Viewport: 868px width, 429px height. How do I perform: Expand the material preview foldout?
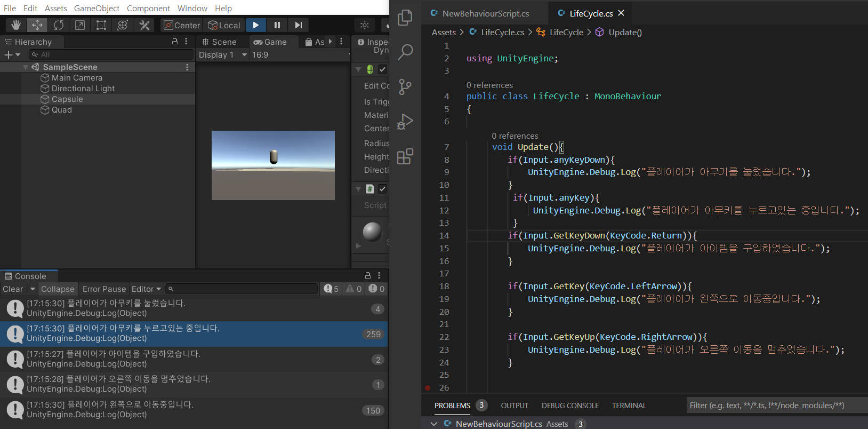coord(359,246)
